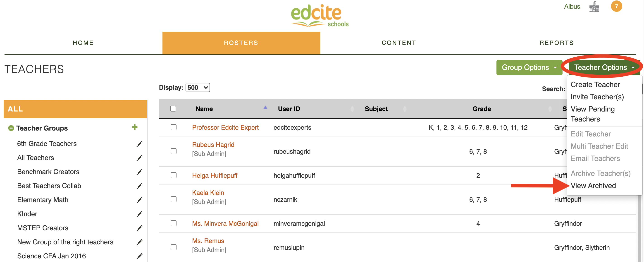Tick the select-all checkbox in table header

coord(173,109)
